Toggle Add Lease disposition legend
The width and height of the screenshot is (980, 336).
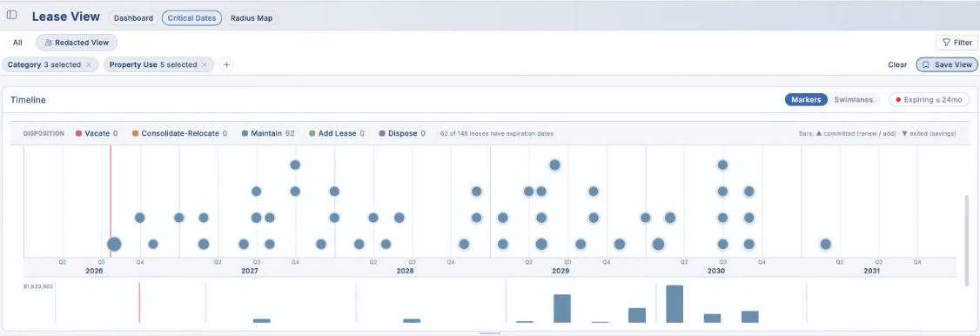pyautogui.click(x=336, y=133)
